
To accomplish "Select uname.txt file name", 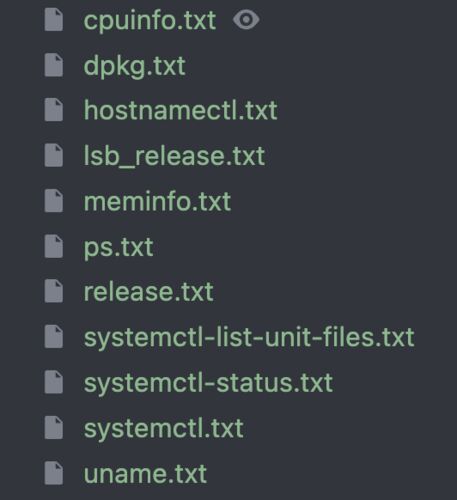I will [145, 474].
